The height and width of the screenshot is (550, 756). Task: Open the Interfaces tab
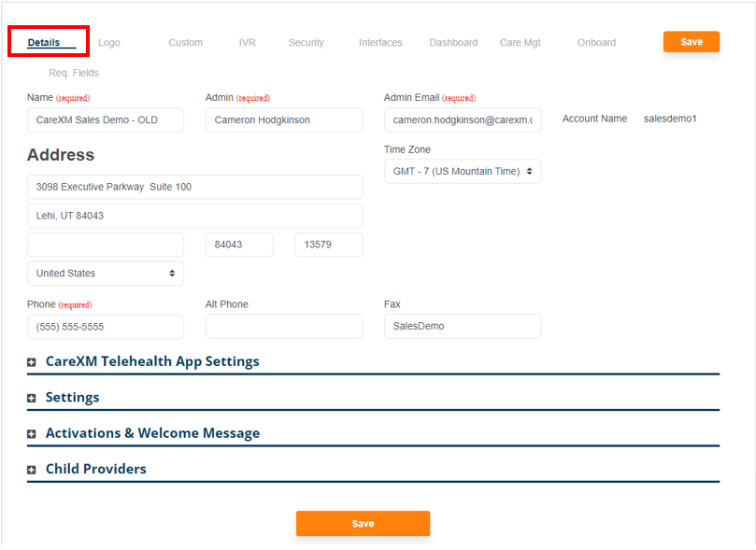[x=380, y=43]
